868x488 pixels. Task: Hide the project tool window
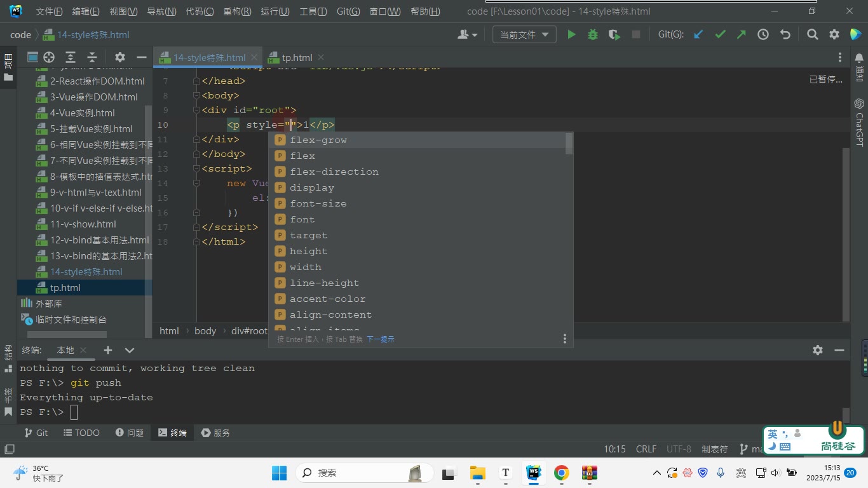(x=142, y=57)
